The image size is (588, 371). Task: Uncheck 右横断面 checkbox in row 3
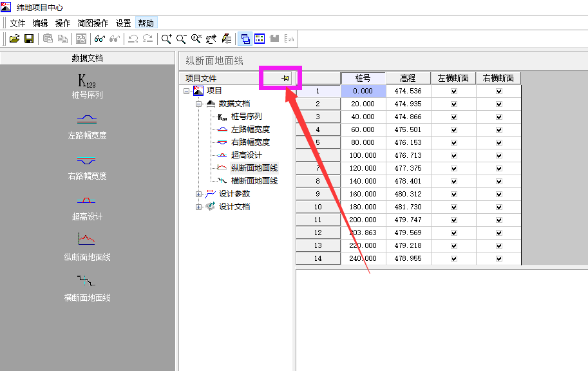[x=499, y=117]
